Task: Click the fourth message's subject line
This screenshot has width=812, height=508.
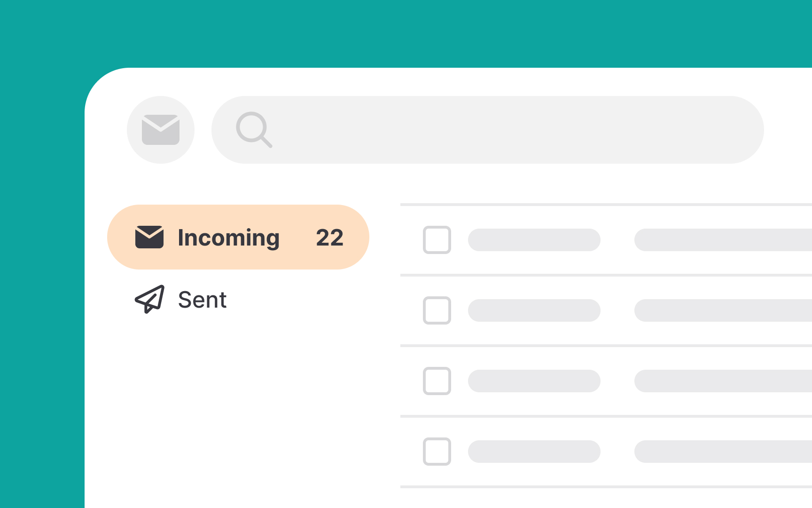Action: tap(723, 452)
